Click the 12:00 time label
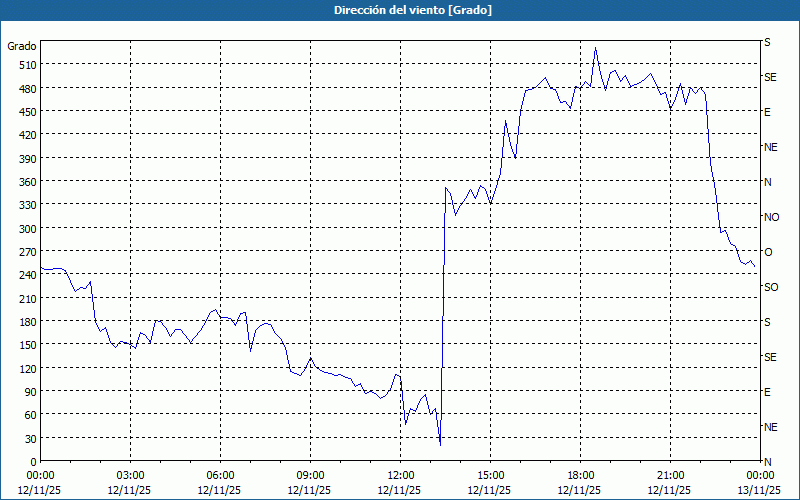 click(401, 476)
